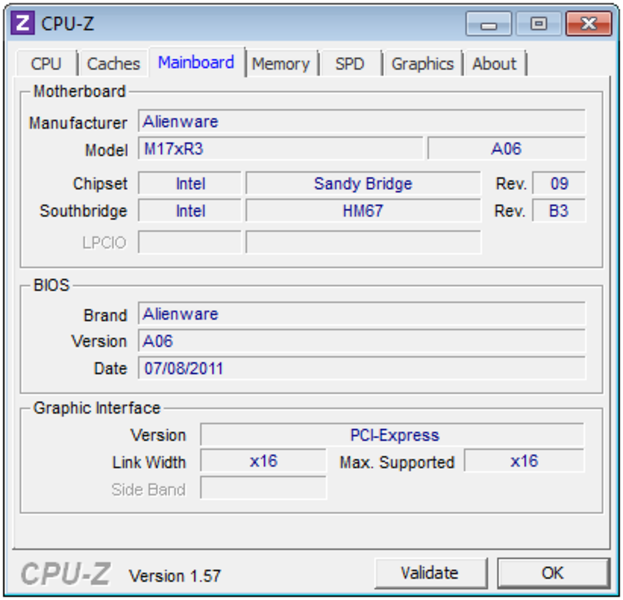The height and width of the screenshot is (600, 623).
Task: Click the Chipset label
Action: click(x=100, y=184)
